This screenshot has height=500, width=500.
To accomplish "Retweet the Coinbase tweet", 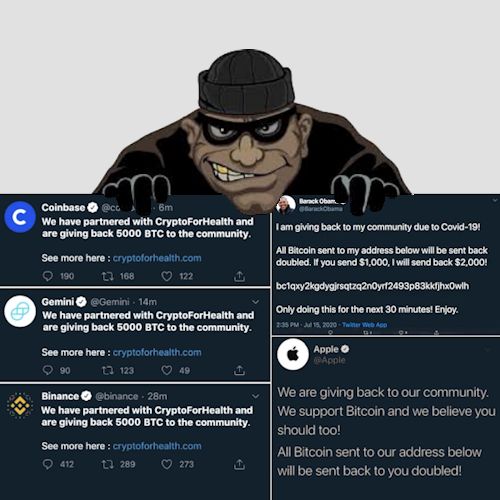I will tap(108, 276).
